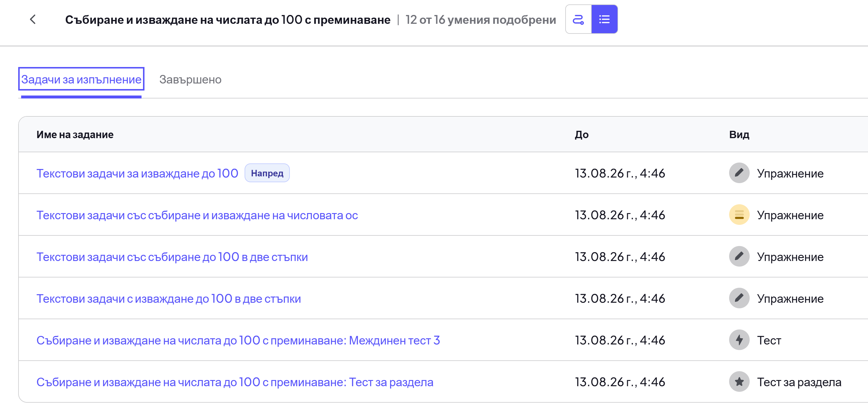The width and height of the screenshot is (868, 415).
Task: Click due date of събиране до 100 в две стъпки
Action: pos(620,257)
